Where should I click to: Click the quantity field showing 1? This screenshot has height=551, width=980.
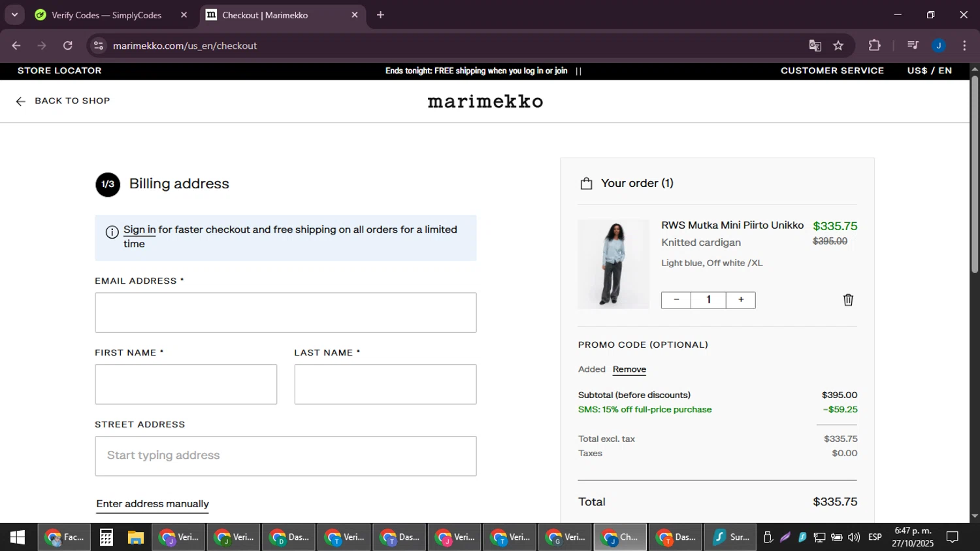tap(708, 300)
